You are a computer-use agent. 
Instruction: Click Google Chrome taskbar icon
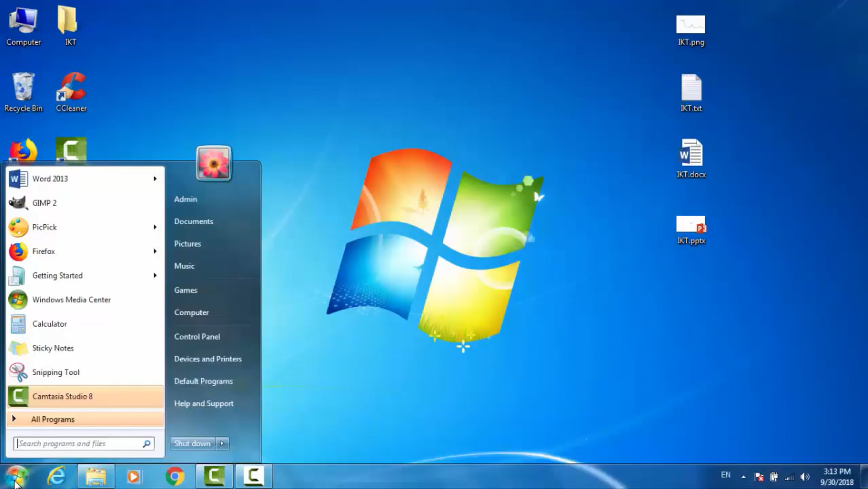pos(175,476)
